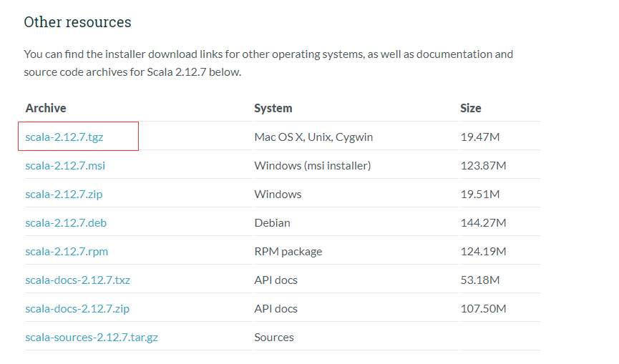Click the "Other resources" heading

click(x=77, y=22)
